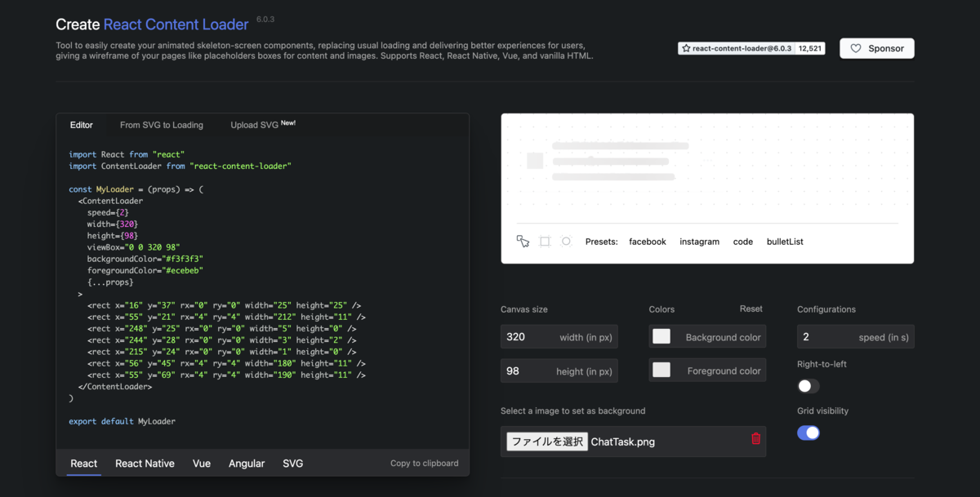
Task: Edit the canvas width field
Action: (559, 337)
